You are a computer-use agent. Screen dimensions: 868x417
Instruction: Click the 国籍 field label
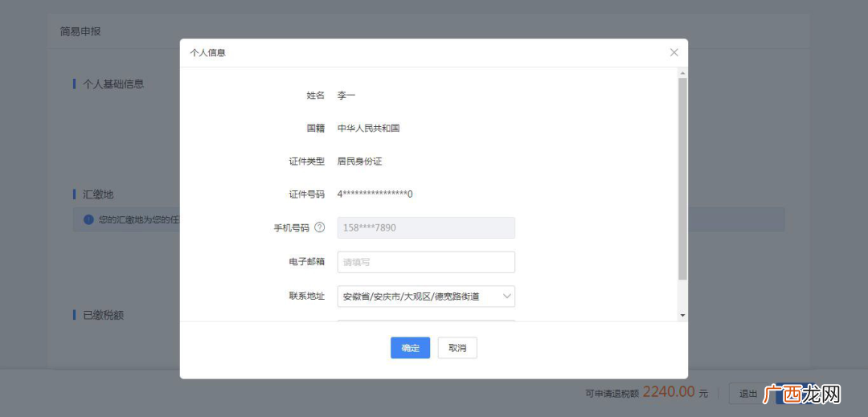click(316, 129)
